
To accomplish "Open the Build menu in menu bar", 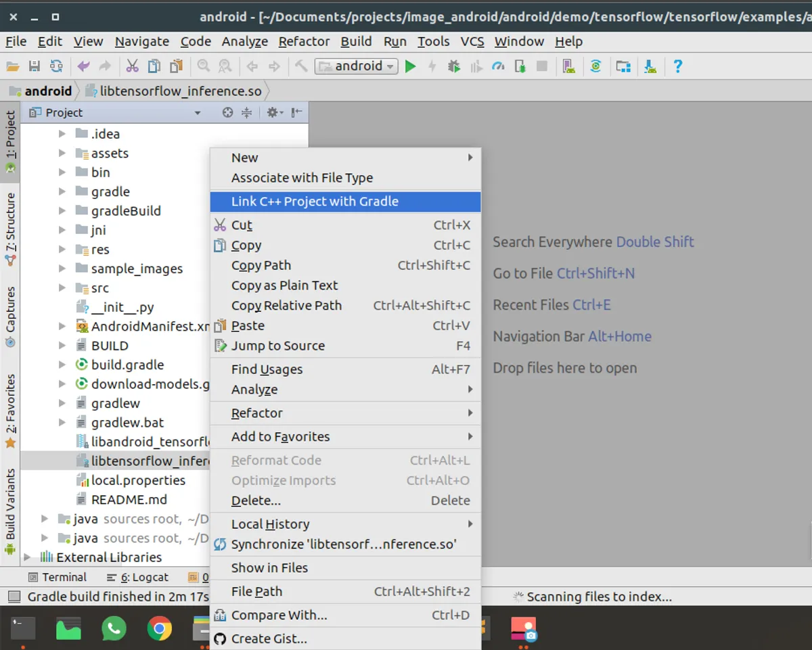I will 356,41.
